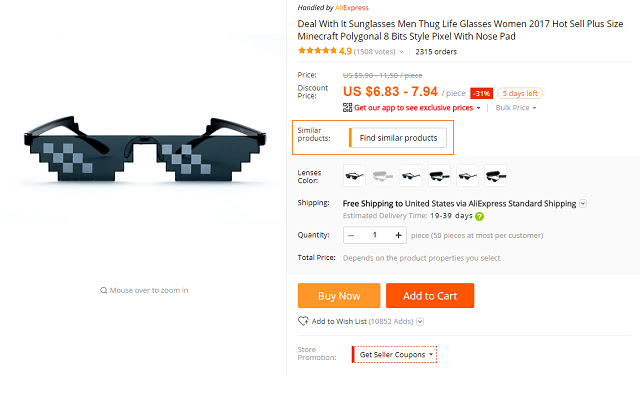Expand the wish list dropdown arrow

click(x=420, y=321)
